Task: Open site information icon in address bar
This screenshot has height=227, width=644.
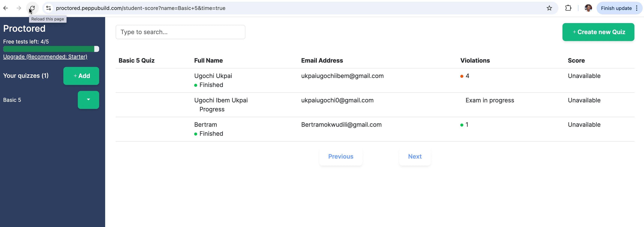Action: (49, 8)
